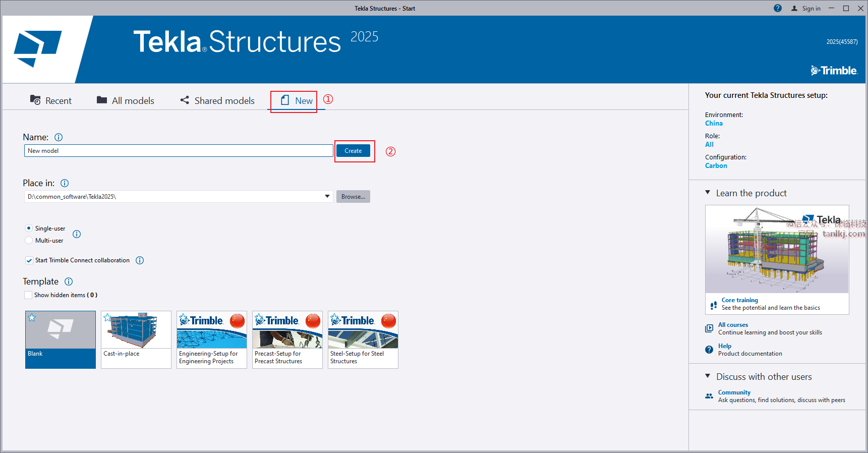
Task: Click the All role link
Action: pos(709,144)
